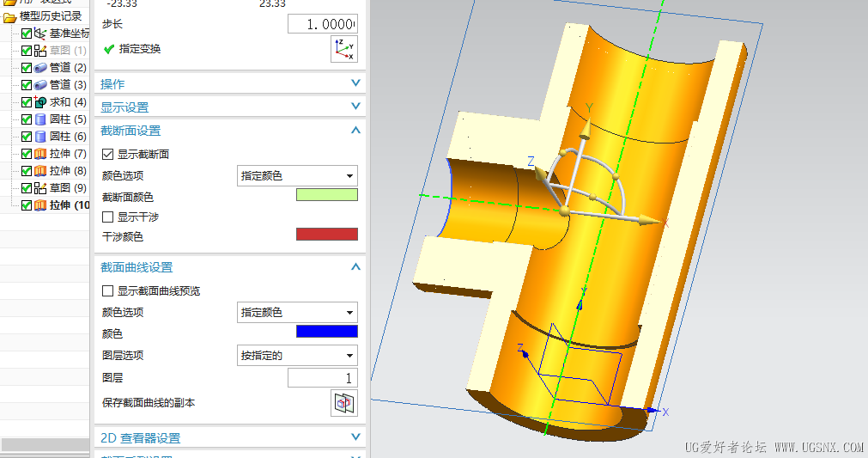Expand the 显示设置 section
Viewport: 868px width, 458px height.
(x=355, y=106)
